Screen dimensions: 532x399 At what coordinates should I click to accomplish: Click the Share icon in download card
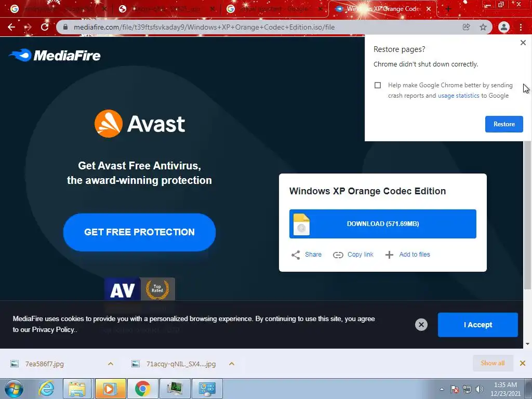(x=296, y=255)
